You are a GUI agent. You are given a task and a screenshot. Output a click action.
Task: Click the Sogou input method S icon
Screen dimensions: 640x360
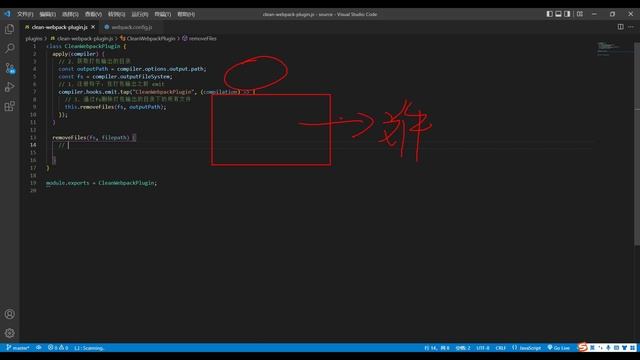pyautogui.click(x=583, y=347)
